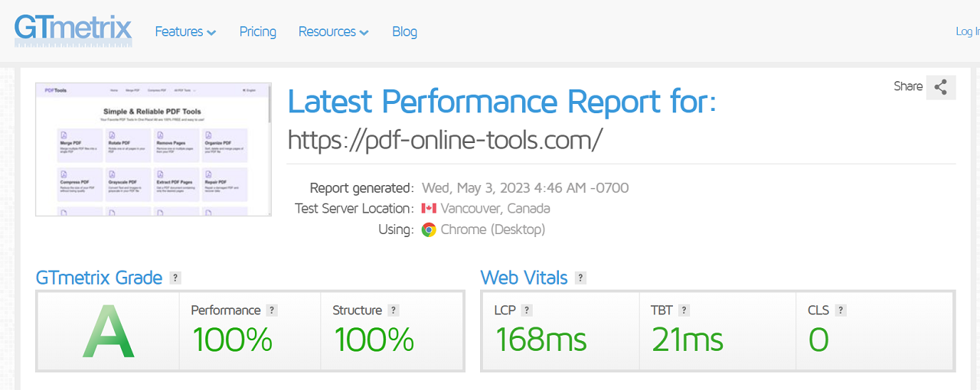The image size is (980, 390).
Task: Open the PDF Tools site screenshot thumbnail
Action: pyautogui.click(x=153, y=150)
